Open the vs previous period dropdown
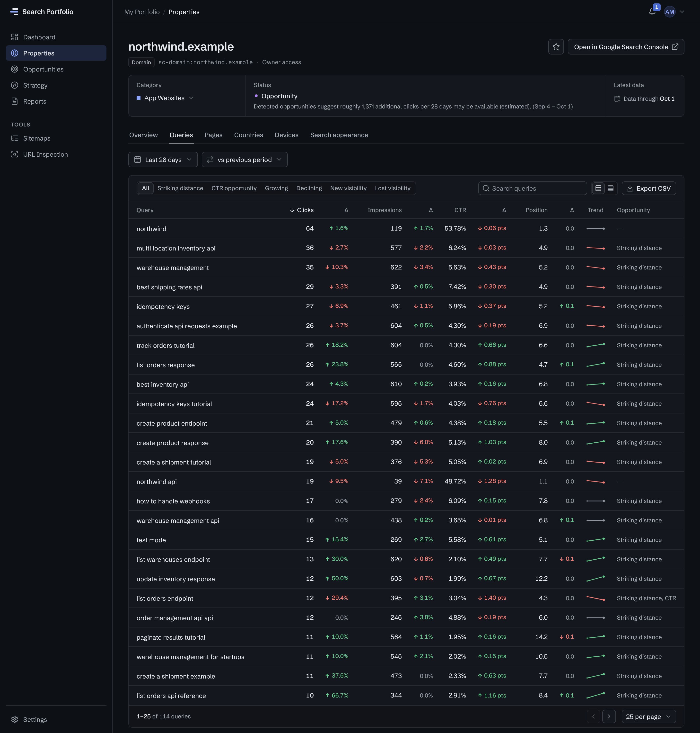 245,160
